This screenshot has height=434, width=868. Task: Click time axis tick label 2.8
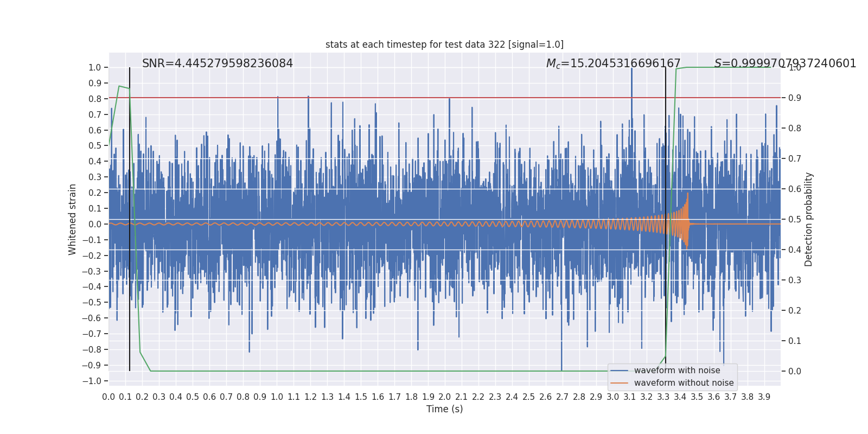tap(579, 397)
